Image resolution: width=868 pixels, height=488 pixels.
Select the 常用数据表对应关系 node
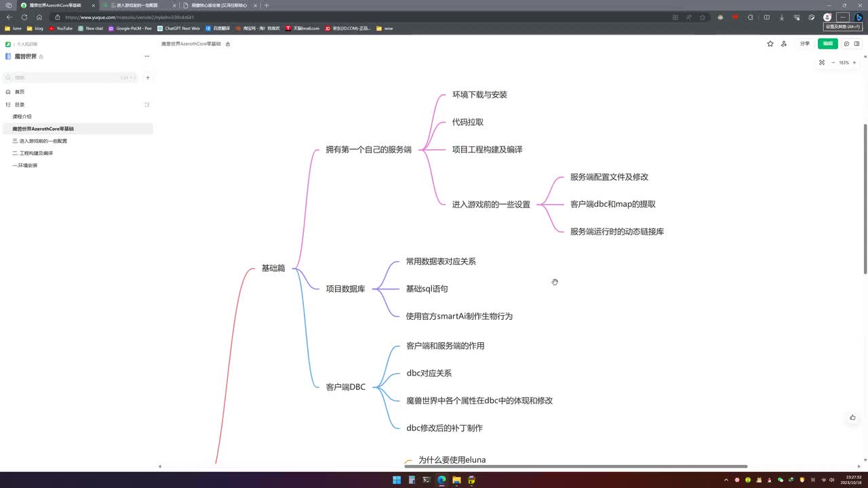pyautogui.click(x=441, y=262)
